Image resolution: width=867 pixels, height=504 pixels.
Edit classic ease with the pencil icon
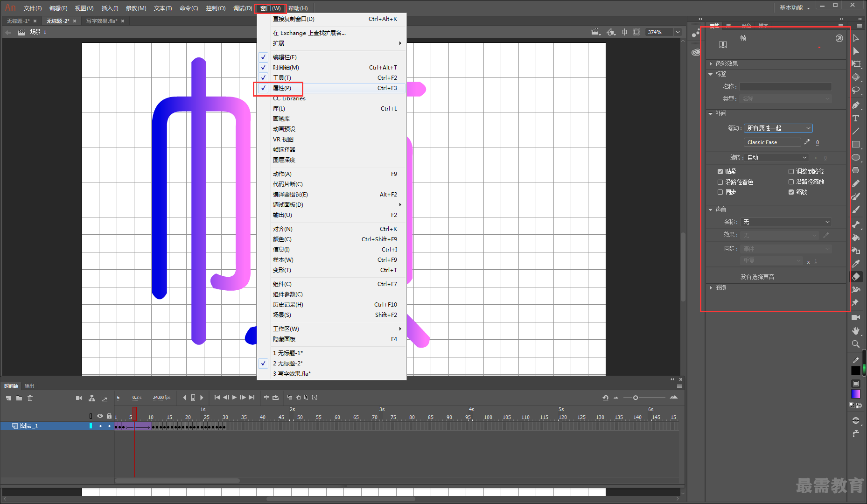click(807, 142)
